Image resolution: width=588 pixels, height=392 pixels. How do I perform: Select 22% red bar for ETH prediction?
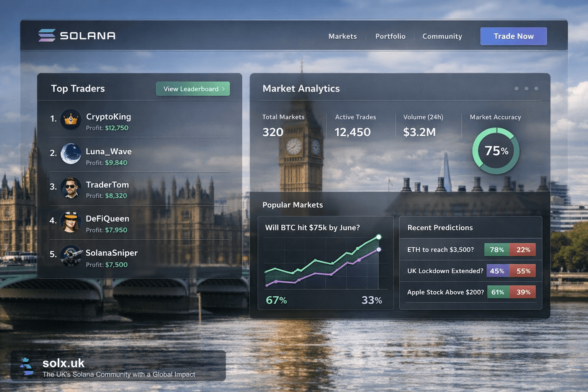(x=523, y=250)
